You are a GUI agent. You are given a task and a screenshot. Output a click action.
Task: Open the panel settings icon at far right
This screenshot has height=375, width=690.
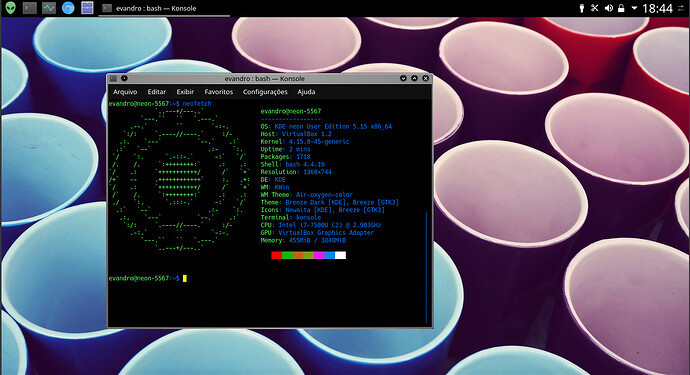[681, 8]
